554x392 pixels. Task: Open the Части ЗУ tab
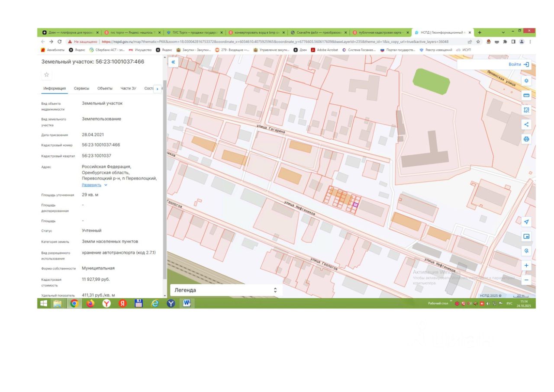[x=128, y=88]
